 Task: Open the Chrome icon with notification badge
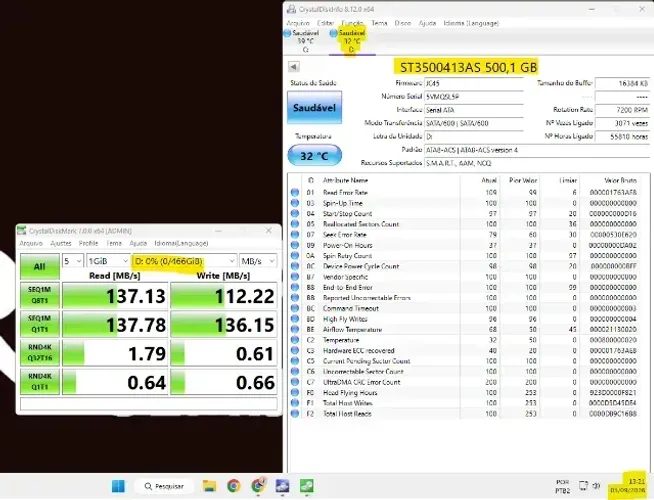point(259,486)
